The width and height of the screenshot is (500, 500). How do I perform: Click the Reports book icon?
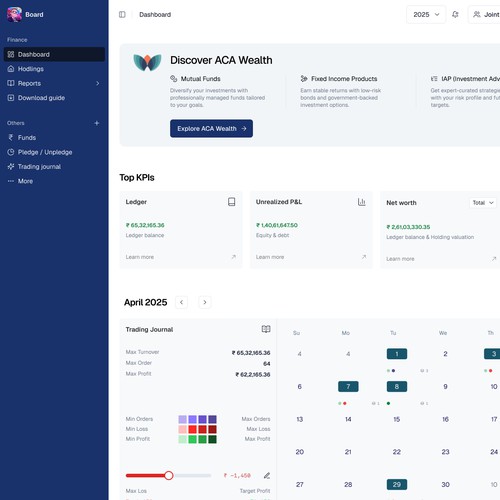[x=11, y=83]
